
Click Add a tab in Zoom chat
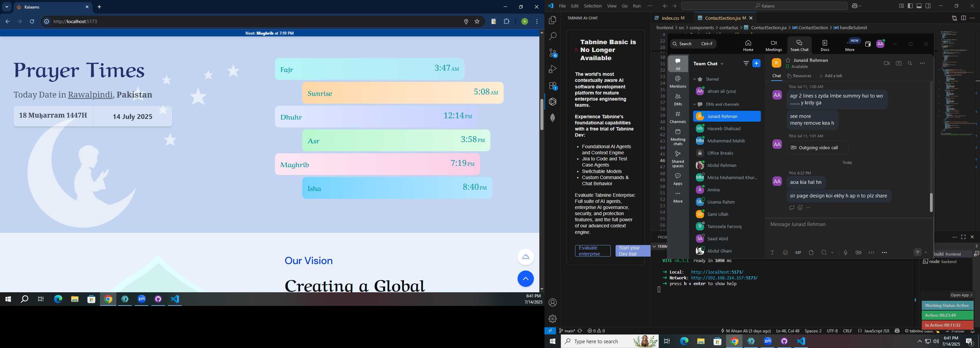tap(831, 76)
